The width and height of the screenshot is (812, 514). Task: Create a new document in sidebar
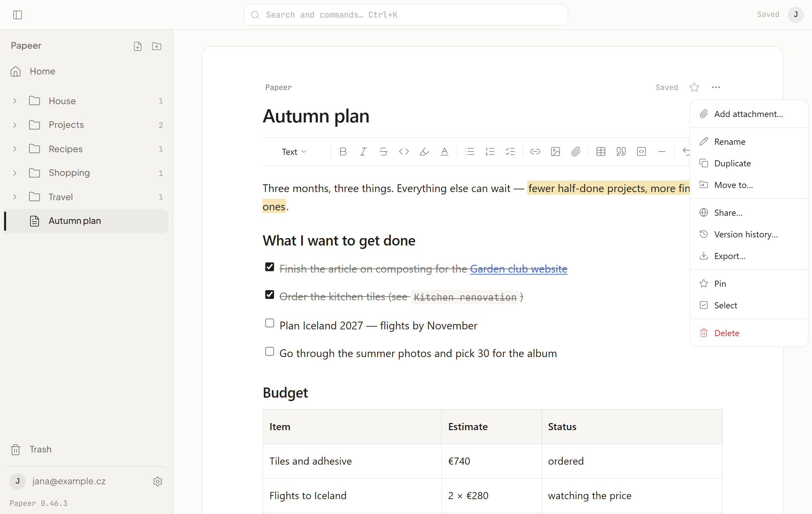tap(138, 46)
